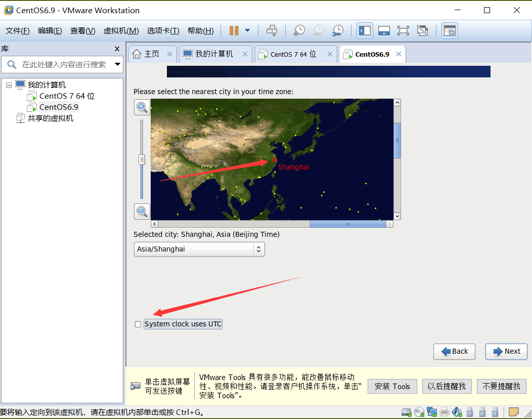The width and height of the screenshot is (532, 419).
Task: Close the 我的计算机 tab
Action: (245, 54)
